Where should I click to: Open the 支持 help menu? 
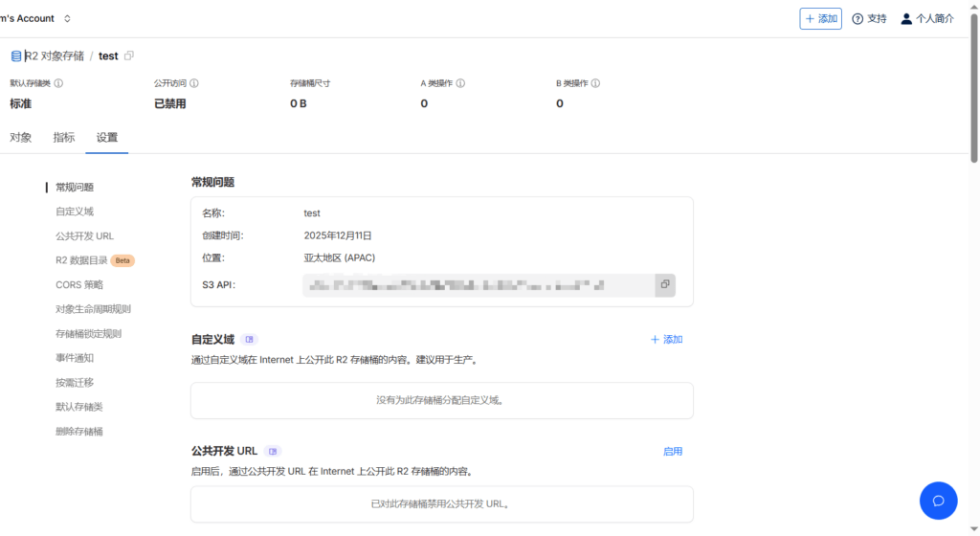pos(869,18)
